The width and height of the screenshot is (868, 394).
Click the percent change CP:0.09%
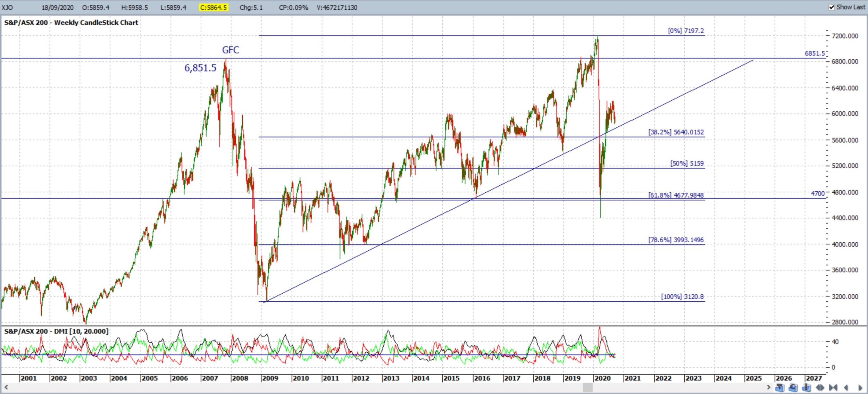293,7
